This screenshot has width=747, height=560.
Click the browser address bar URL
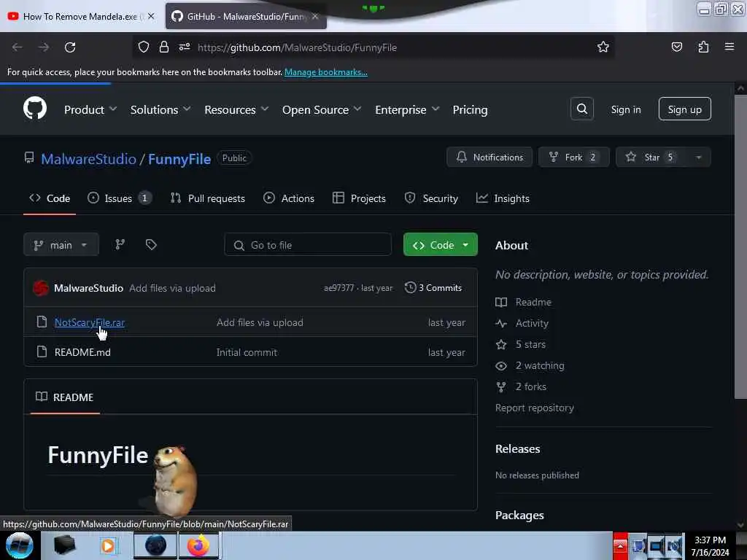coord(297,47)
